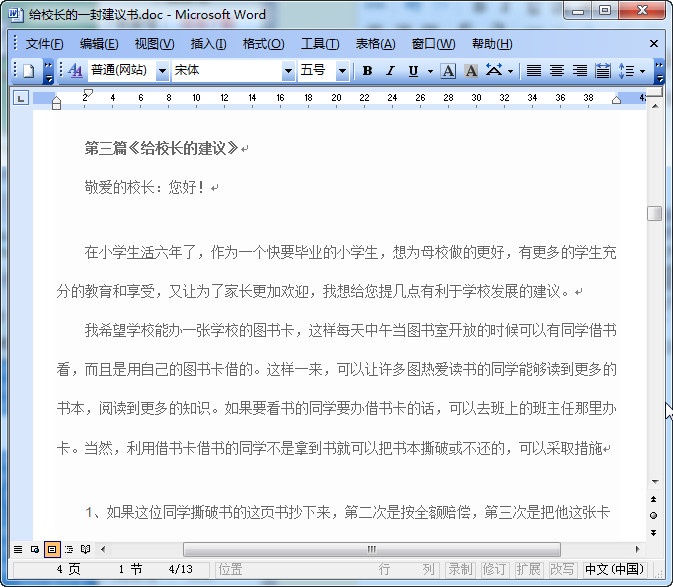
Task: Open the 文件(F) menu
Action: click(44, 44)
